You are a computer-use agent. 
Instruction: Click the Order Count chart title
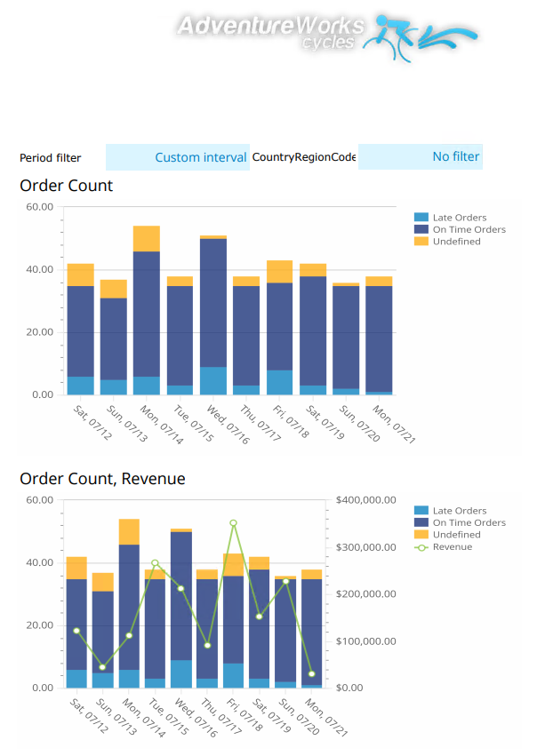pyautogui.click(x=67, y=186)
